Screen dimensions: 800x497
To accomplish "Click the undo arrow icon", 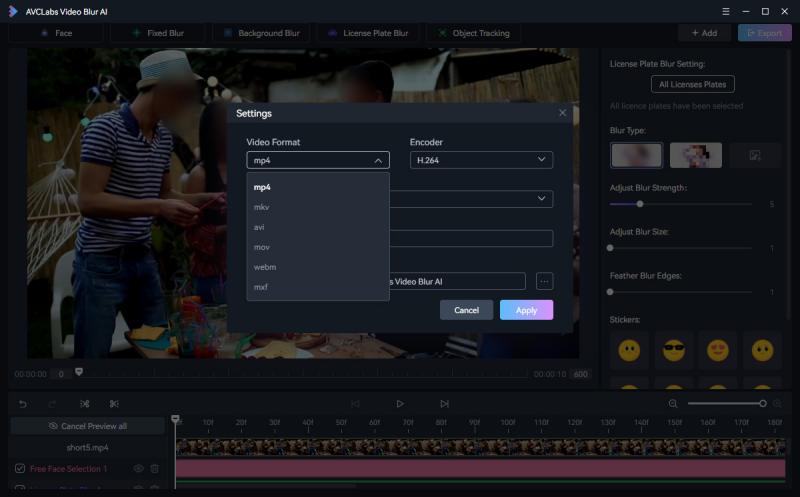I will click(x=22, y=404).
